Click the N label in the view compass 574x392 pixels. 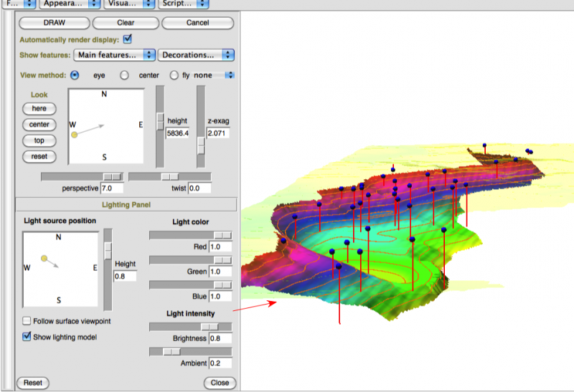[104, 95]
